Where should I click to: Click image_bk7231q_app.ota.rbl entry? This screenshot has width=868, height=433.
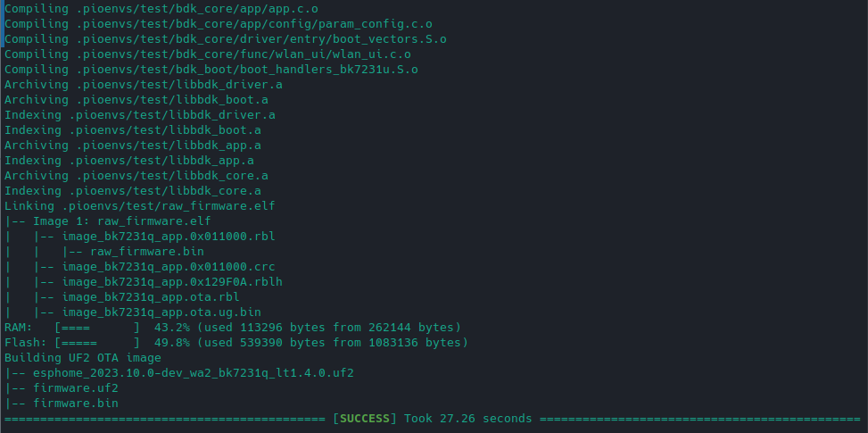point(151,297)
